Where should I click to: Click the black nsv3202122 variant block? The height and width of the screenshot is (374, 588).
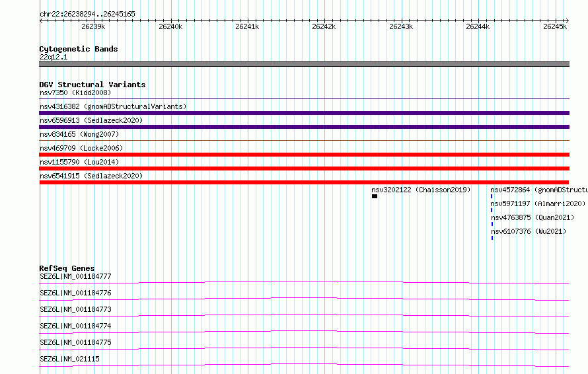click(375, 196)
